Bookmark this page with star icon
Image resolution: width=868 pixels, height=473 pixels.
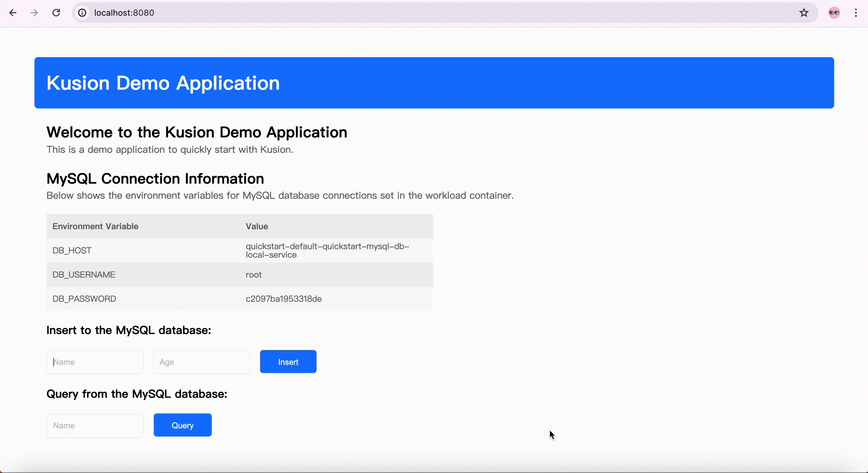[804, 13]
